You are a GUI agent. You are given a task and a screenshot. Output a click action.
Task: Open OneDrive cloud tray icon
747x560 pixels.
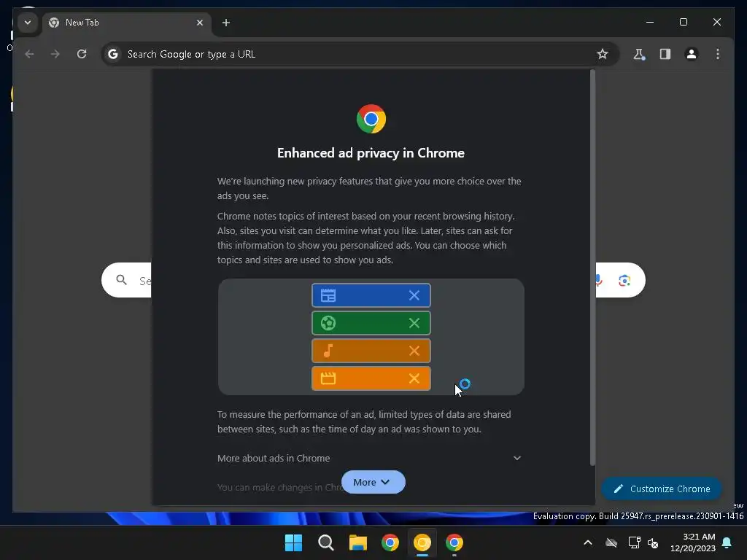point(611,542)
